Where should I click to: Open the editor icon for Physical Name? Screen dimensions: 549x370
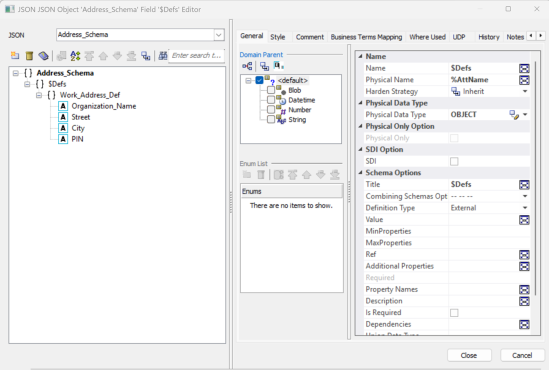524,80
